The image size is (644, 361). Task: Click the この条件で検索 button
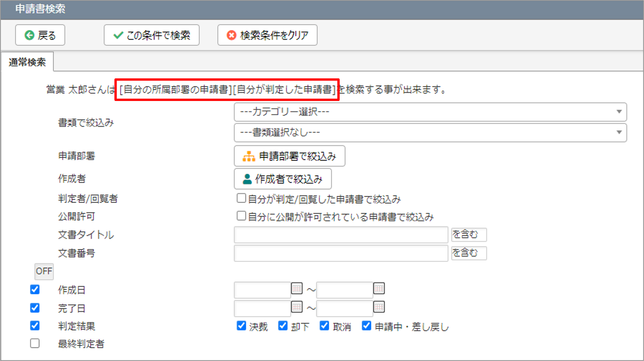click(151, 35)
